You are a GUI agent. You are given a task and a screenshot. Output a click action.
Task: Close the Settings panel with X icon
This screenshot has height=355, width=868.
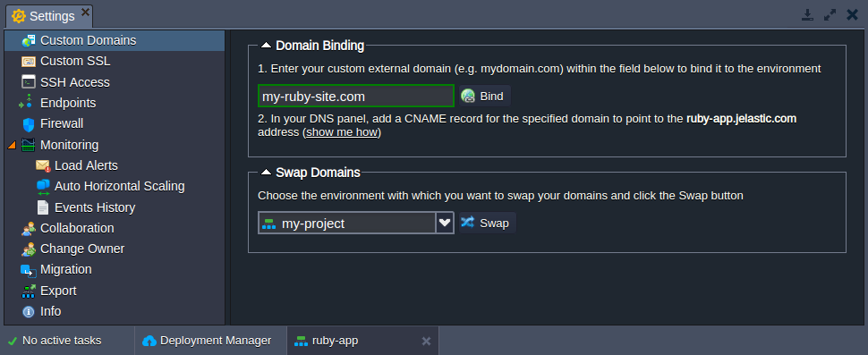click(852, 15)
